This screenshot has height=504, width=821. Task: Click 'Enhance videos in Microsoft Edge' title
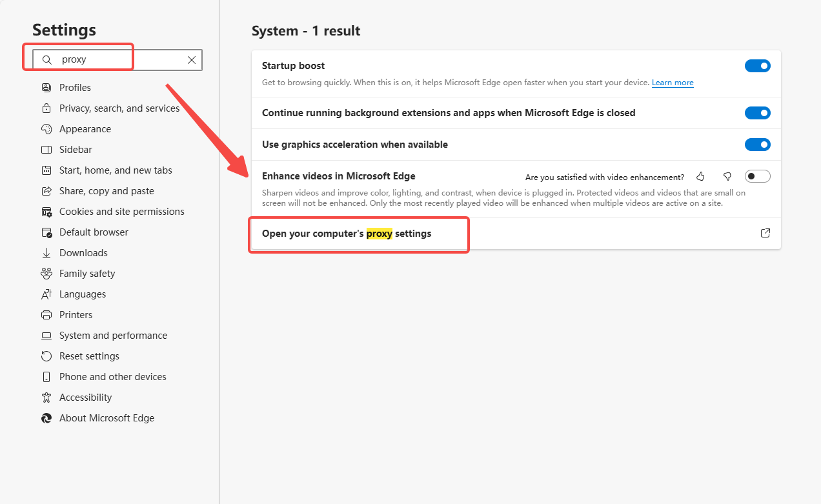point(339,176)
